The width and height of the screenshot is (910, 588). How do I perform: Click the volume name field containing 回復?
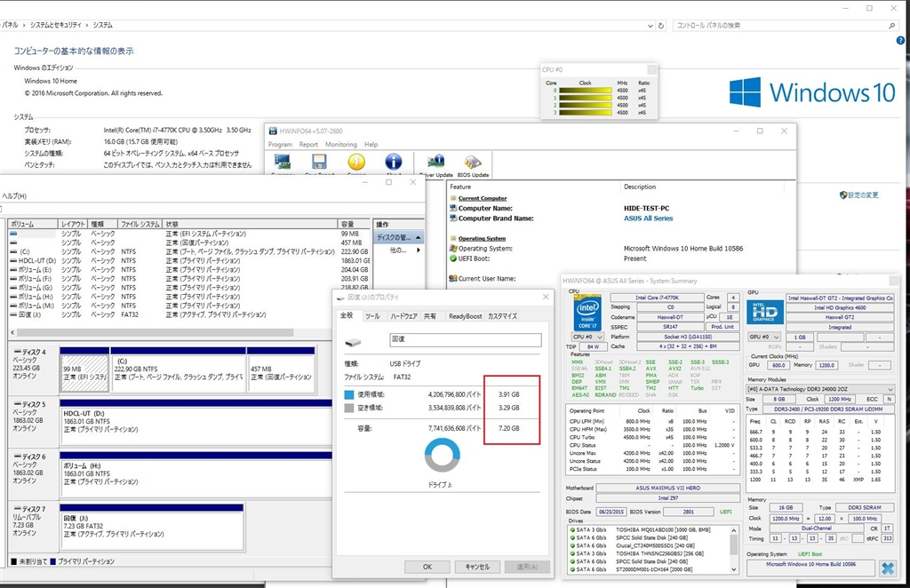tap(465, 339)
